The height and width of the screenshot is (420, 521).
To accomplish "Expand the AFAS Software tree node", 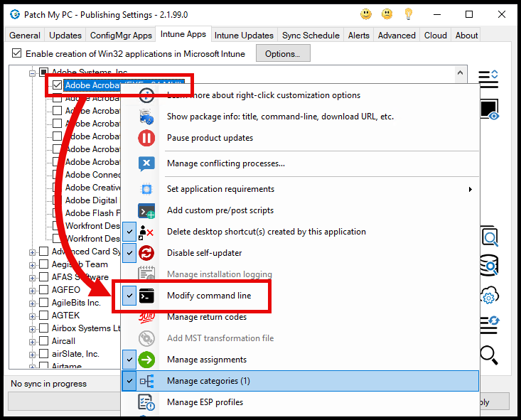I will click(32, 278).
